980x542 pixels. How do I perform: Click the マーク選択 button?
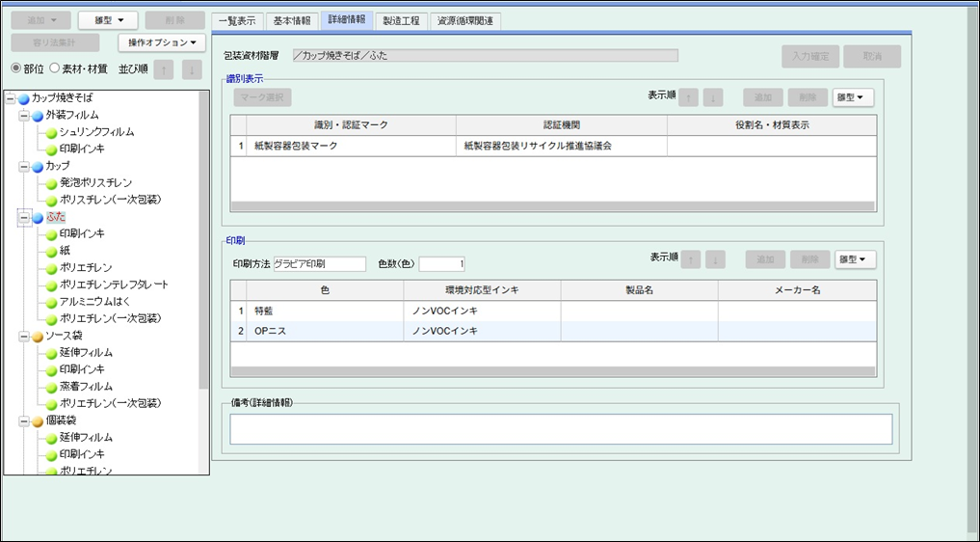[262, 97]
